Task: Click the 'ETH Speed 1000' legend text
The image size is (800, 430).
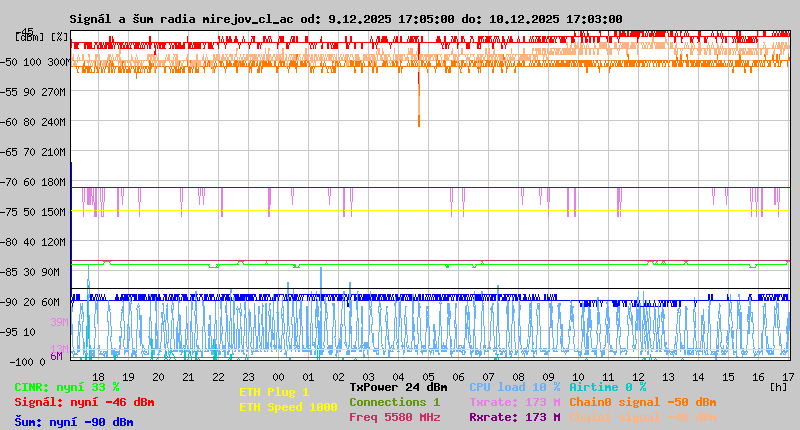Action: click(x=288, y=407)
